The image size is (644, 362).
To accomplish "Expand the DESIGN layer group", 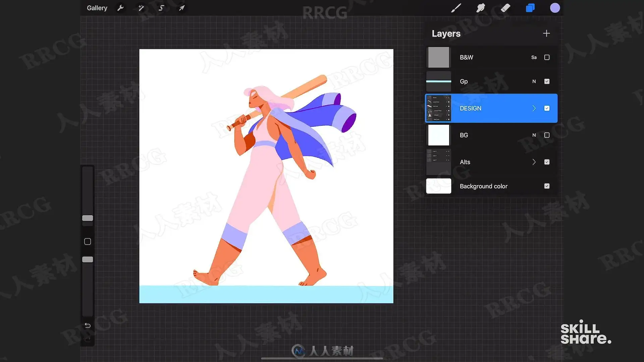I will [534, 108].
